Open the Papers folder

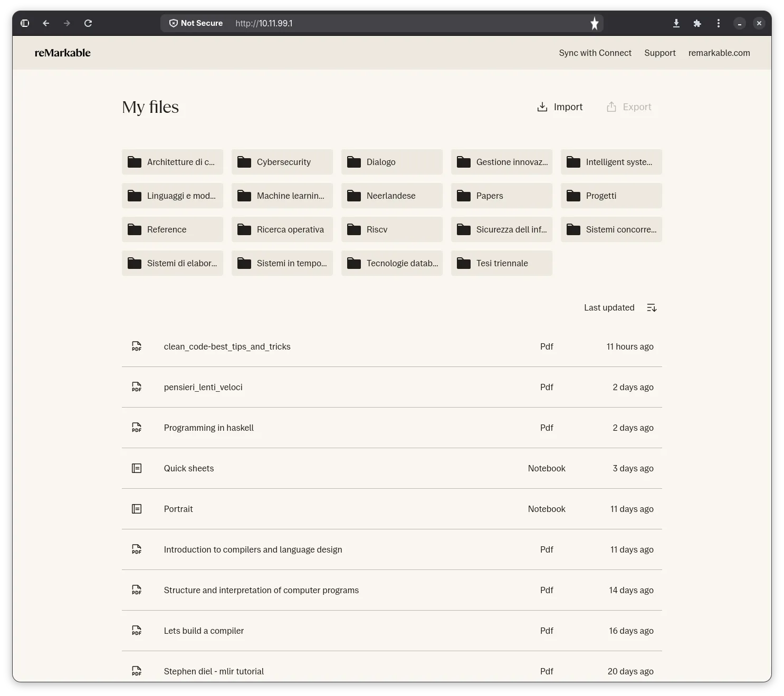pyautogui.click(x=502, y=196)
